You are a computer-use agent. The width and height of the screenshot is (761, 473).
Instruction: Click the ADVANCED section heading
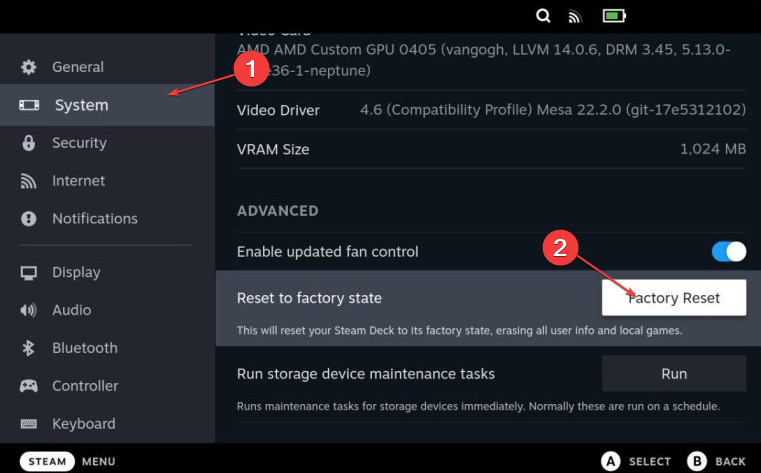pyautogui.click(x=278, y=211)
